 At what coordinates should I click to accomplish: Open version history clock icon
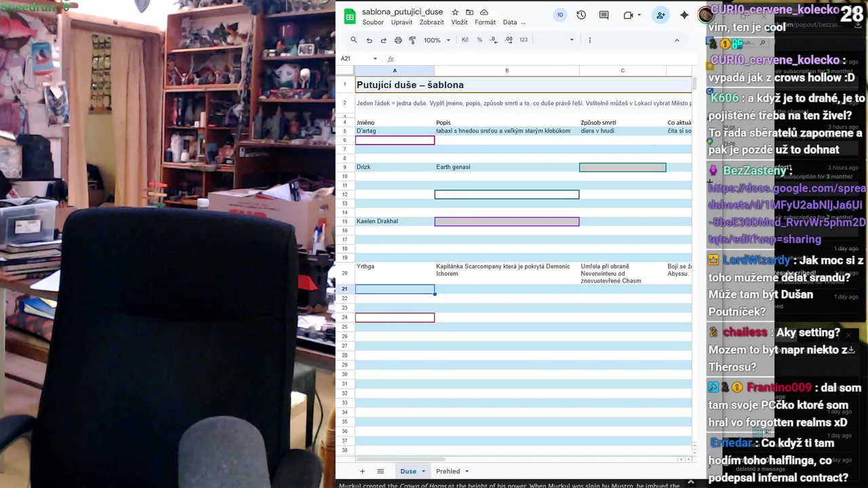point(581,15)
